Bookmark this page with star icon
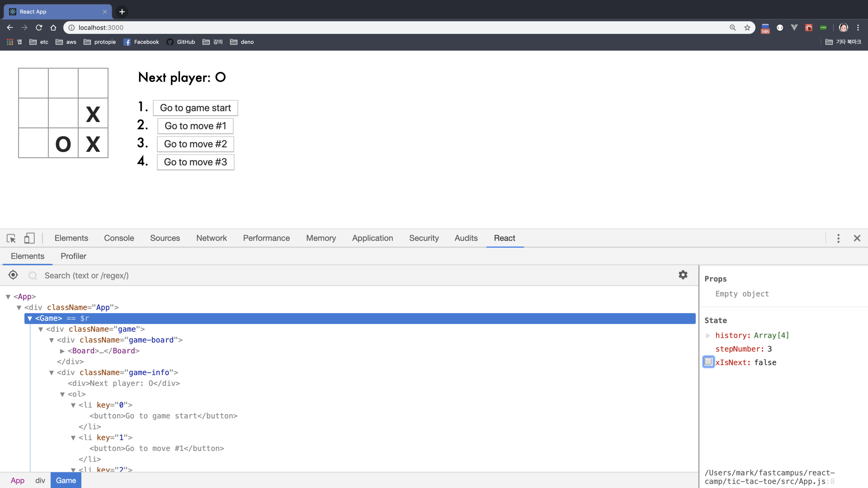 [x=747, y=27]
